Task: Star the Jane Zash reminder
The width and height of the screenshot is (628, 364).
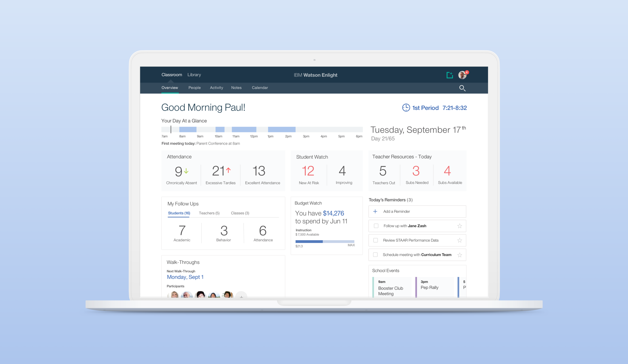Action: point(459,226)
